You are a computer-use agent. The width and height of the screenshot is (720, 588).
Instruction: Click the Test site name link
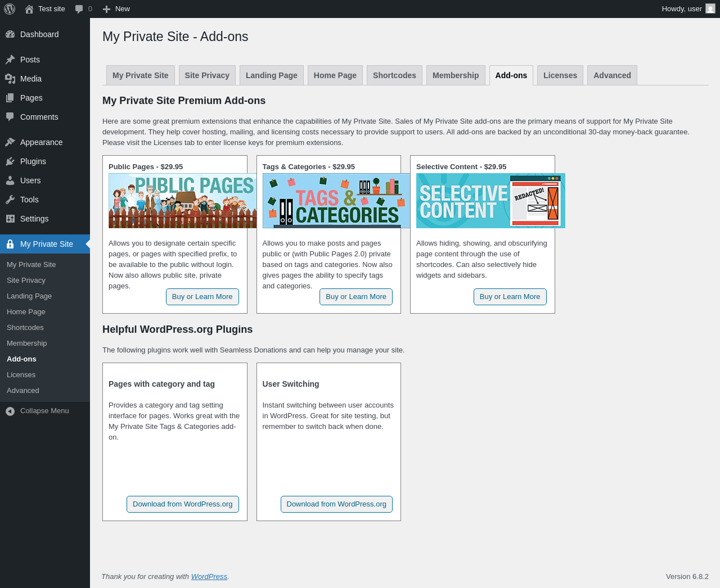click(x=52, y=9)
